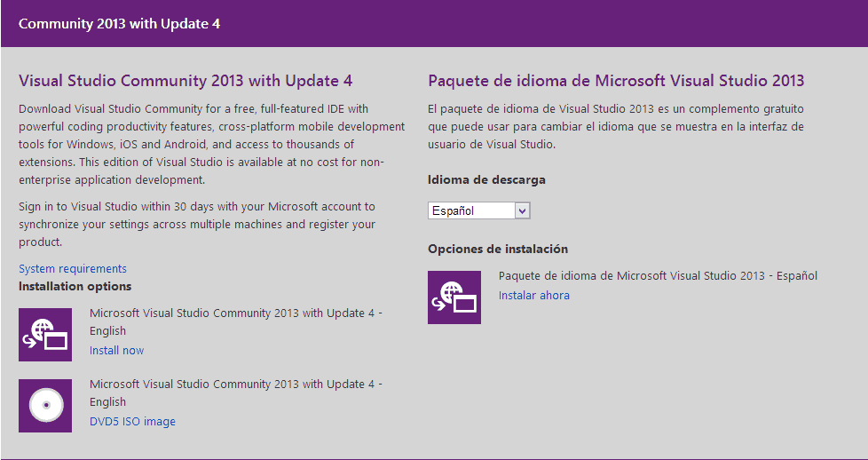Click the paragraph starting El paquete de idioma
Screen dimensions: 868x460
616,126
